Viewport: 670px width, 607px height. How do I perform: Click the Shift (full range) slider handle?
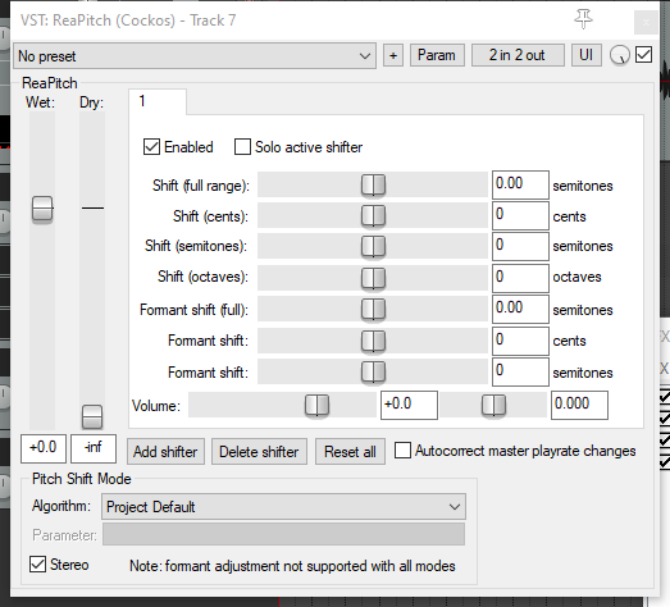[373, 185]
